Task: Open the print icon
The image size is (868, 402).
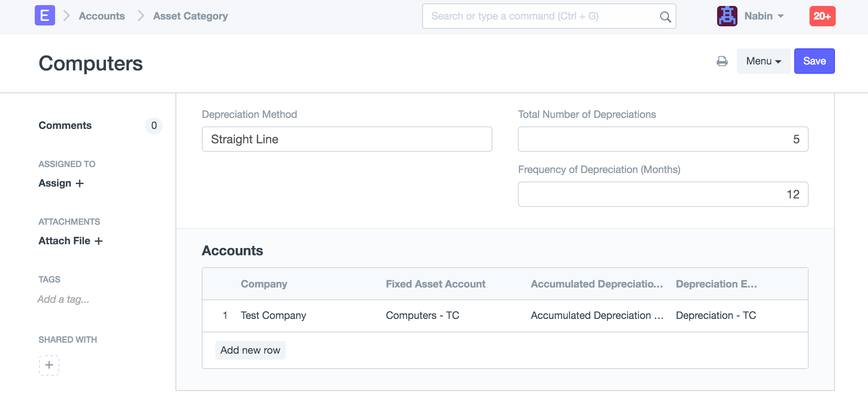Action: [x=722, y=61]
